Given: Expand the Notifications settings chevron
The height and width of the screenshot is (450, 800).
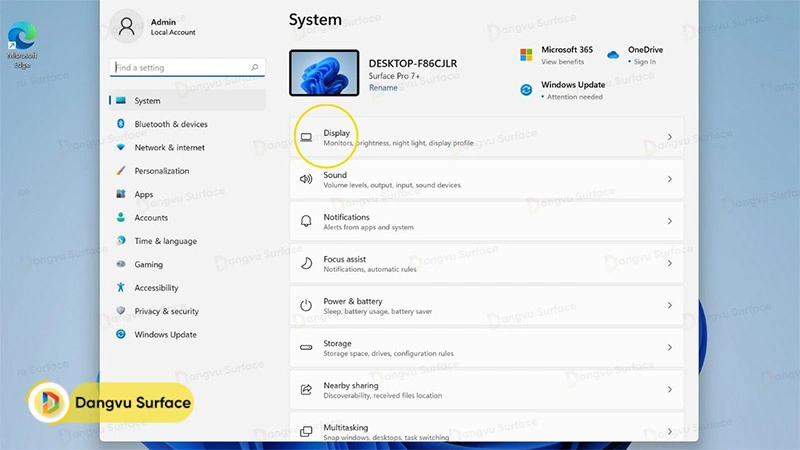Looking at the screenshot, I should [669, 221].
